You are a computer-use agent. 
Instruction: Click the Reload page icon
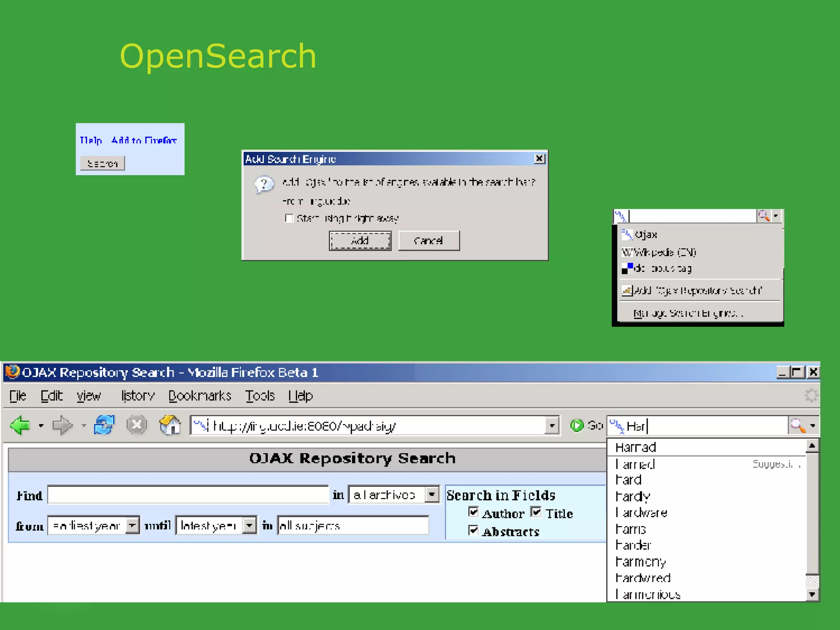pos(104,425)
